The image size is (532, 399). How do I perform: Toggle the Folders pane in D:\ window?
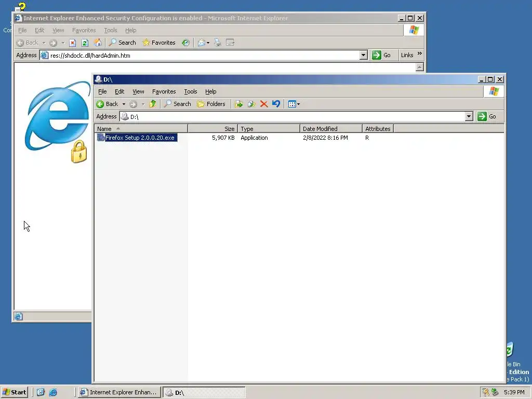[x=211, y=104]
